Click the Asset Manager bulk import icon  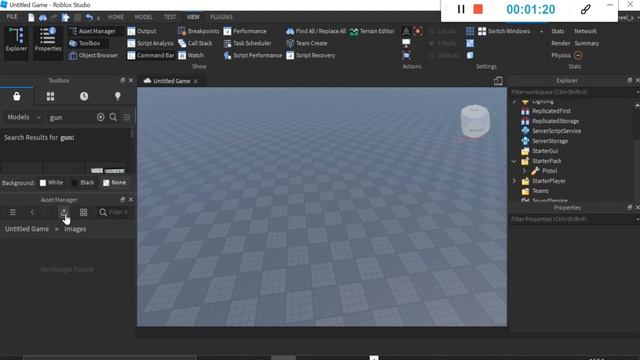pos(64,212)
